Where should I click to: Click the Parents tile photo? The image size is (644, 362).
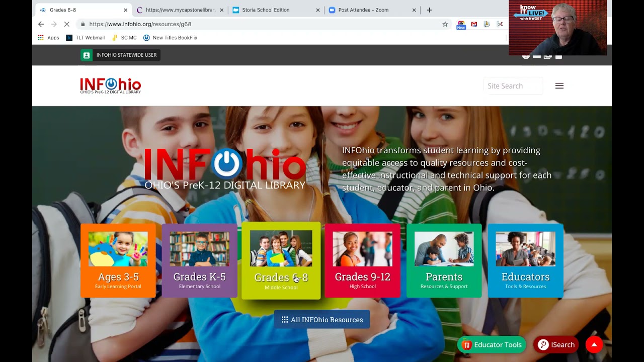coord(444,249)
